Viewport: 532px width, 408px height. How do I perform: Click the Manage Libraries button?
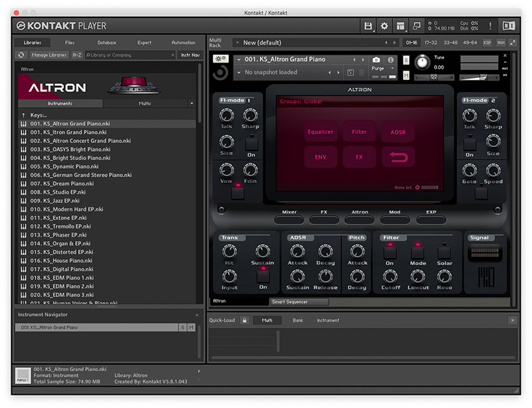coord(49,55)
